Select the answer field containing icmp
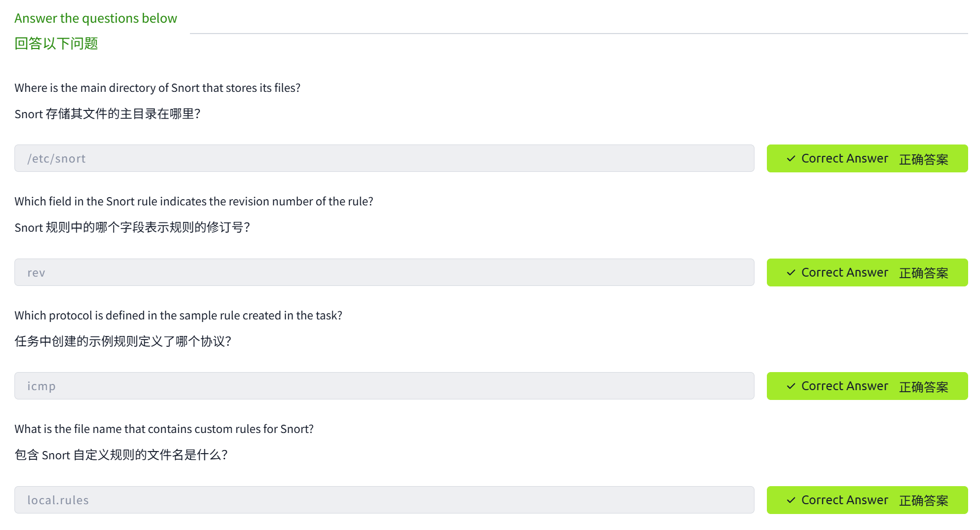 (384, 386)
